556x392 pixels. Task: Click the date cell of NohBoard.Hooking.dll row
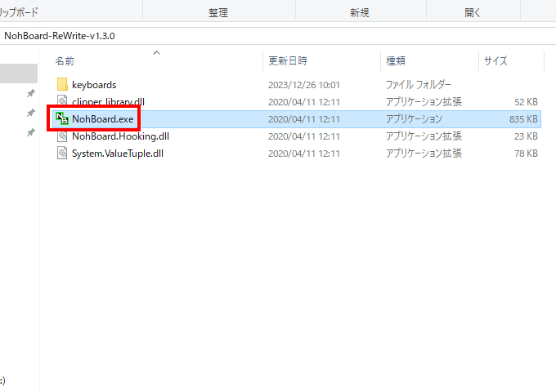click(304, 136)
